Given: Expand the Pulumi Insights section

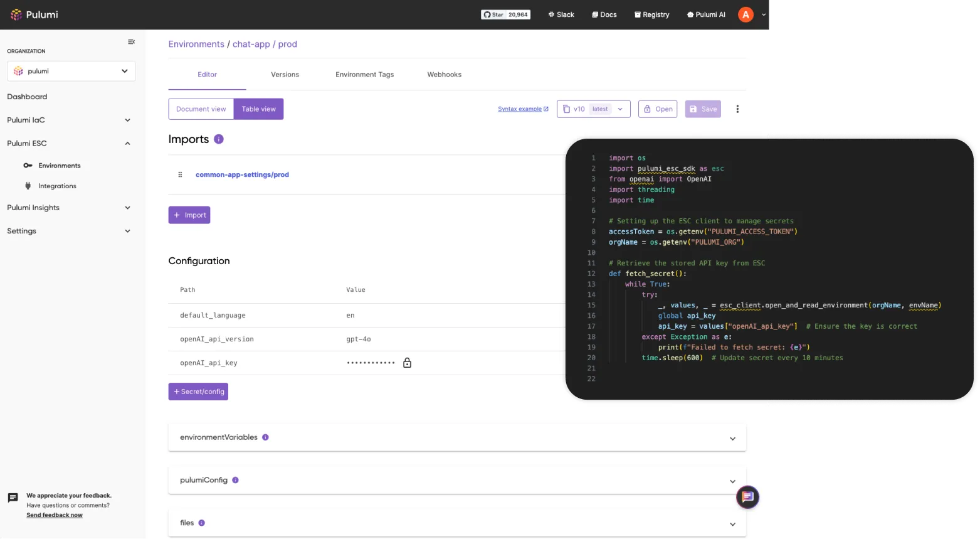Looking at the screenshot, I should tap(127, 208).
